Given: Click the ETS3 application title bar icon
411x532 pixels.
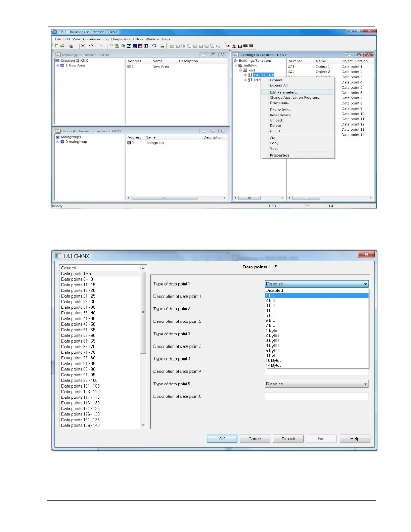Looking at the screenshot, I should tap(54, 32).
